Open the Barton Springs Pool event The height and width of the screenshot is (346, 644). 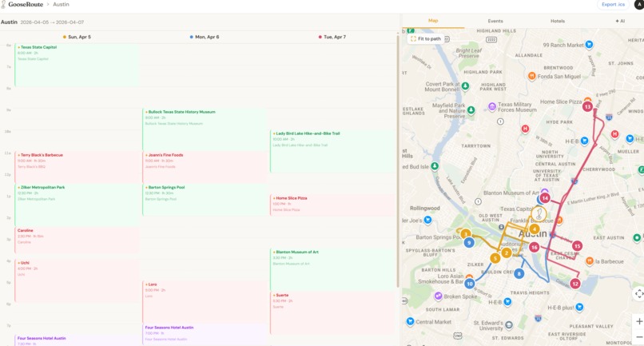(205, 200)
